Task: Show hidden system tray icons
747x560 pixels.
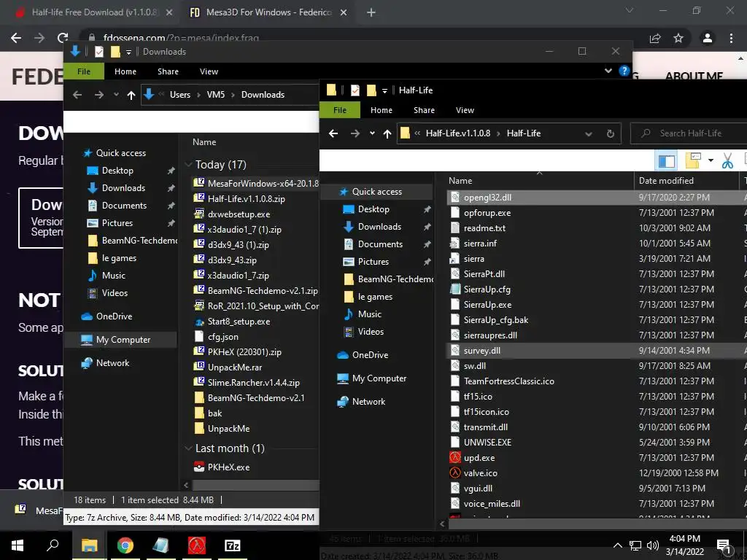Action: [617, 545]
